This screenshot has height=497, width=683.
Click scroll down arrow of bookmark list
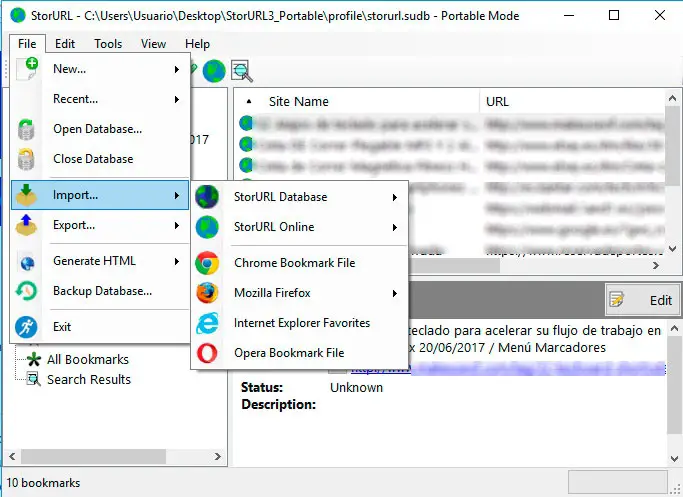pos(673,249)
